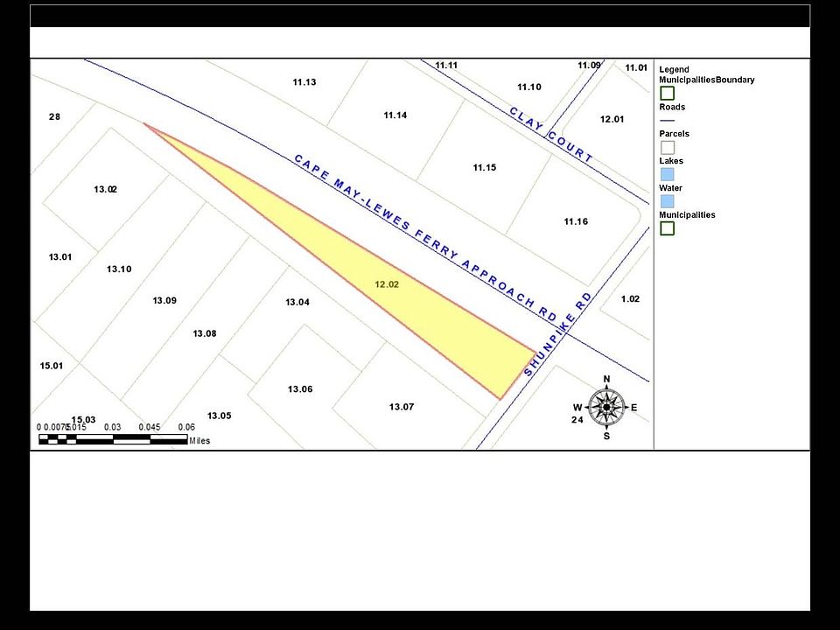The width and height of the screenshot is (840, 630).
Task: Click the Municipalities legend green outlined box
Action: [x=667, y=228]
